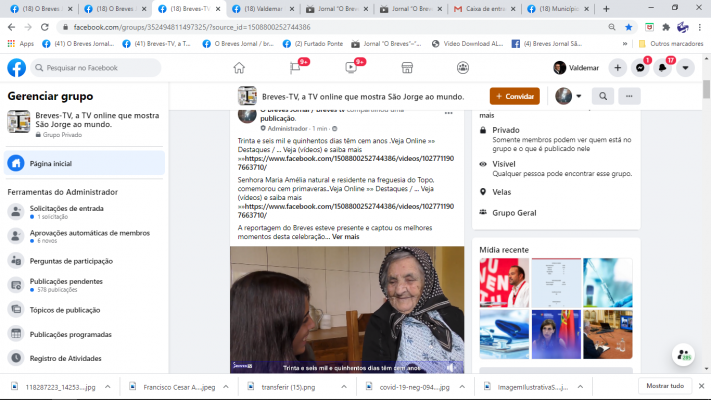
Task: Open Publicações pendentes in admin tools
Action: 65,284
